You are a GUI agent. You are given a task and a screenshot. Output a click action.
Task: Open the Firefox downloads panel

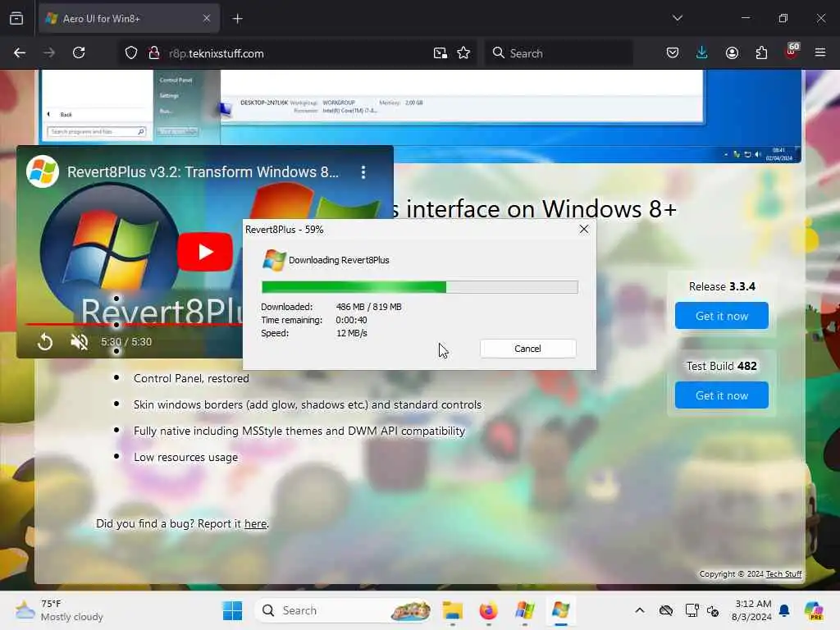click(x=702, y=52)
